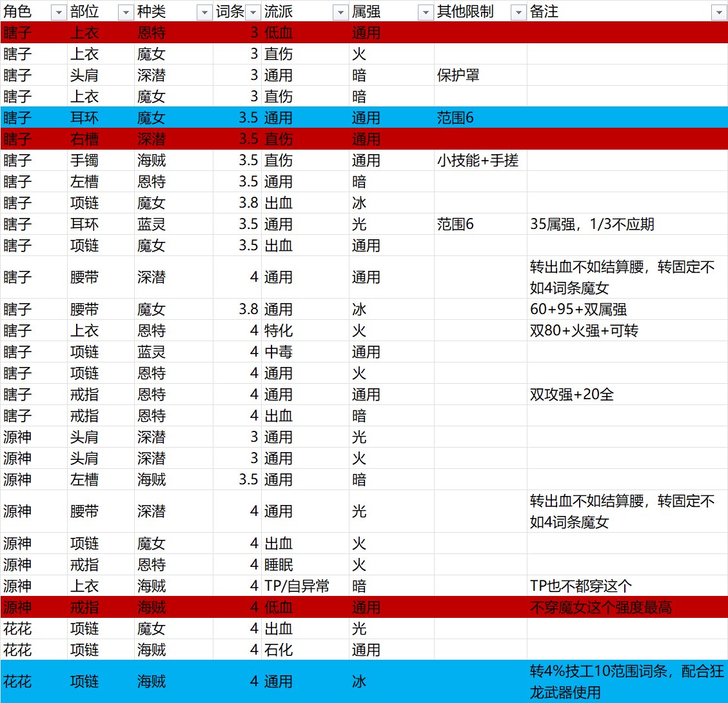Click the 小技能+手搓 cell
The height and width of the screenshot is (703, 728).
[480, 161]
